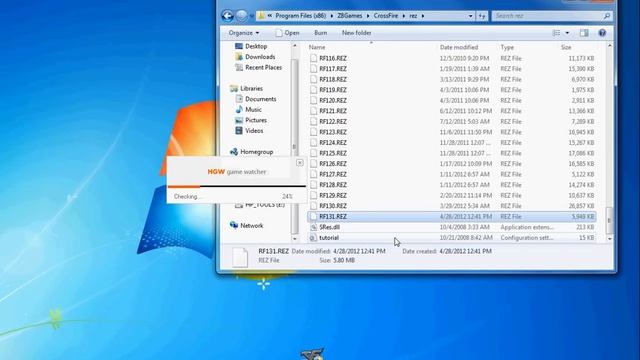Open the Organize menu
Screen dimensions: 640x360
244,33
